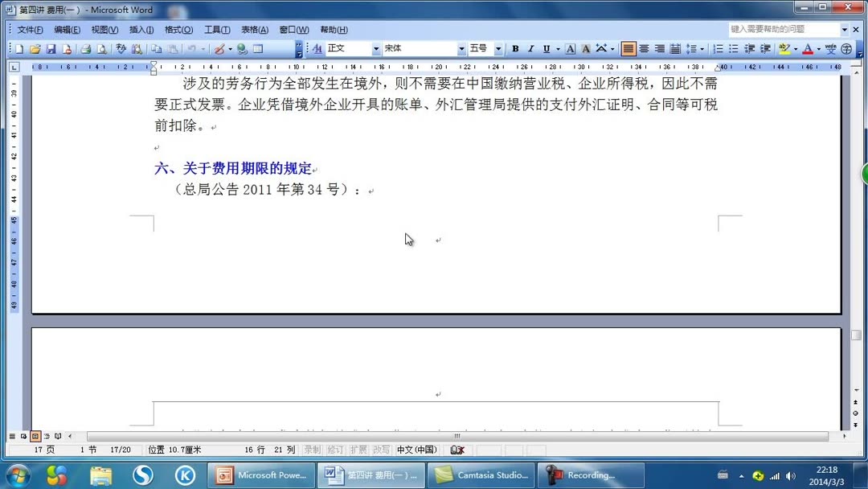868x489 pixels.
Task: Open the font size dropdown showing 五号
Action: 498,49
